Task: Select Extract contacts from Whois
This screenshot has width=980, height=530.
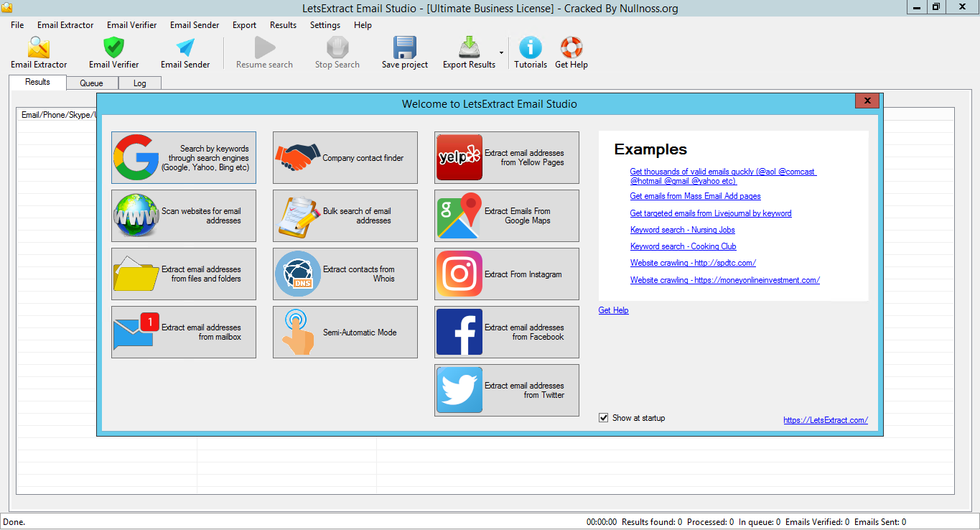Action: click(345, 274)
